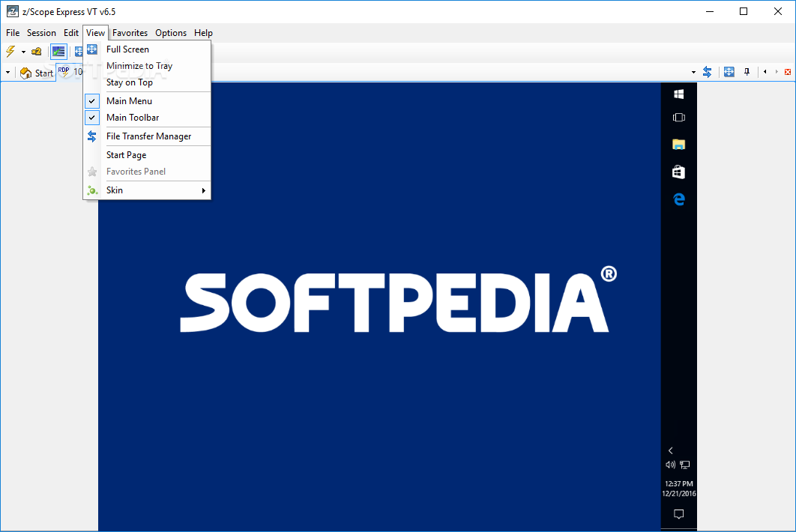796x532 pixels.
Task: Click the Windows Start logo in the remote desktop
Action: point(679,94)
